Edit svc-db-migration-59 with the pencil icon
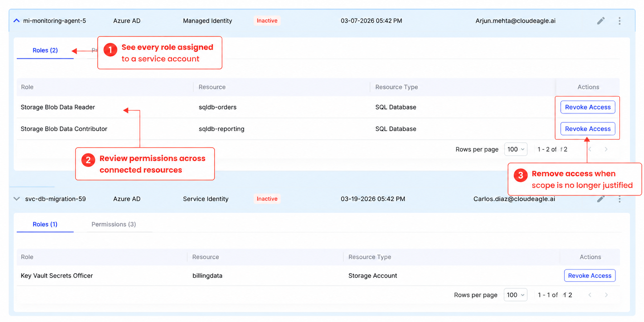Viewport: 644px width, 322px height. pos(601,199)
